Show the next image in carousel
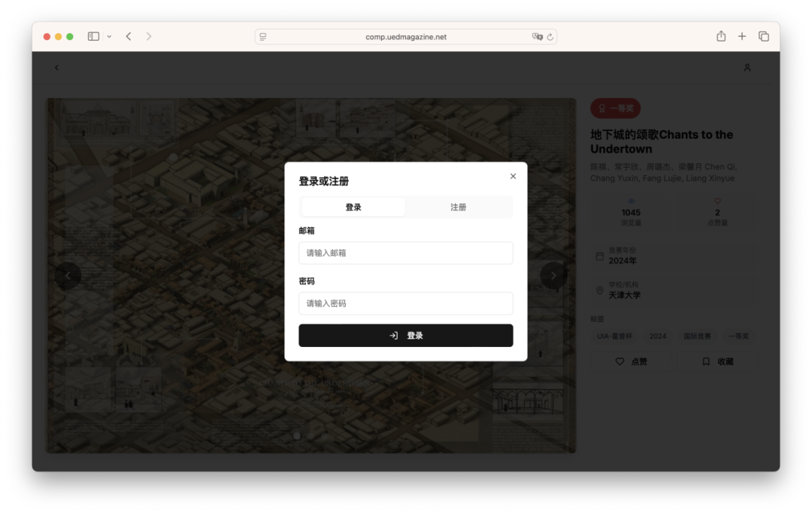 pos(553,275)
